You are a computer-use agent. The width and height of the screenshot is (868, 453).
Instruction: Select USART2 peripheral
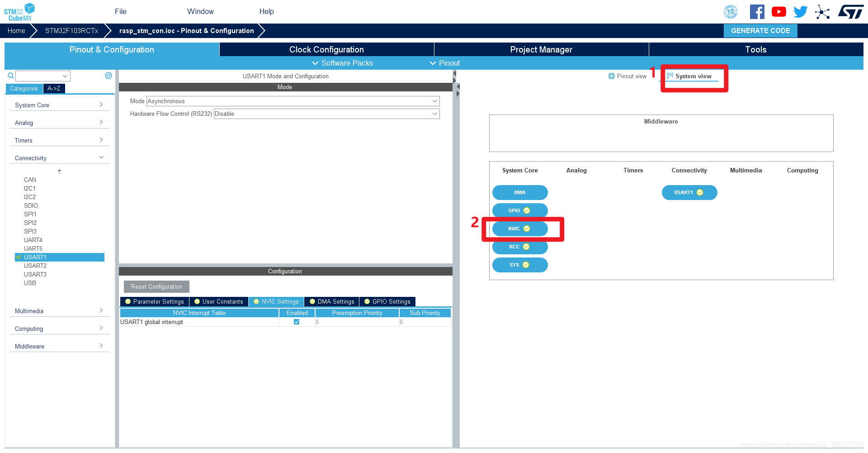[x=35, y=266]
